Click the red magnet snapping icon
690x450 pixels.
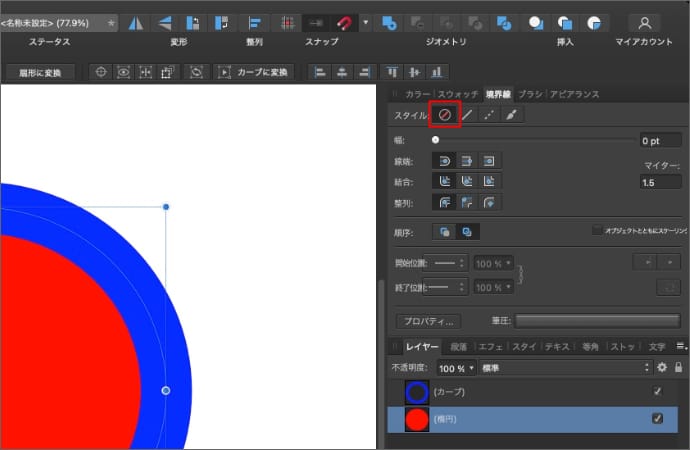click(345, 22)
